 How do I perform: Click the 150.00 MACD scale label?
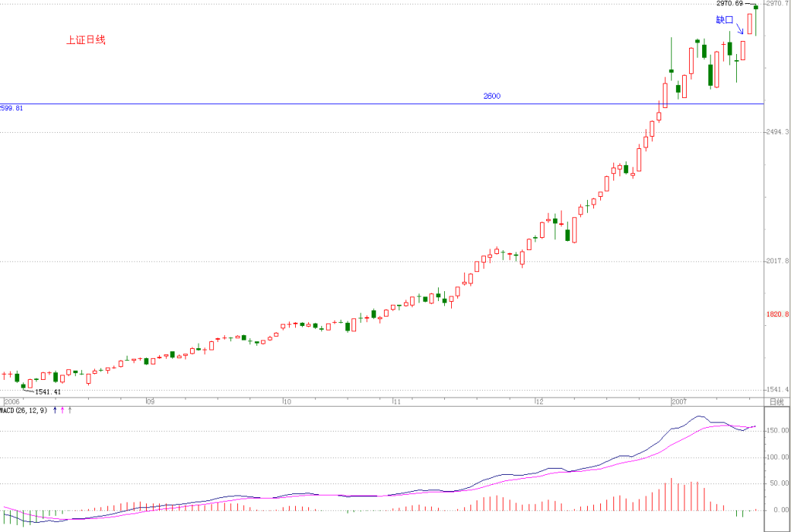(777, 431)
